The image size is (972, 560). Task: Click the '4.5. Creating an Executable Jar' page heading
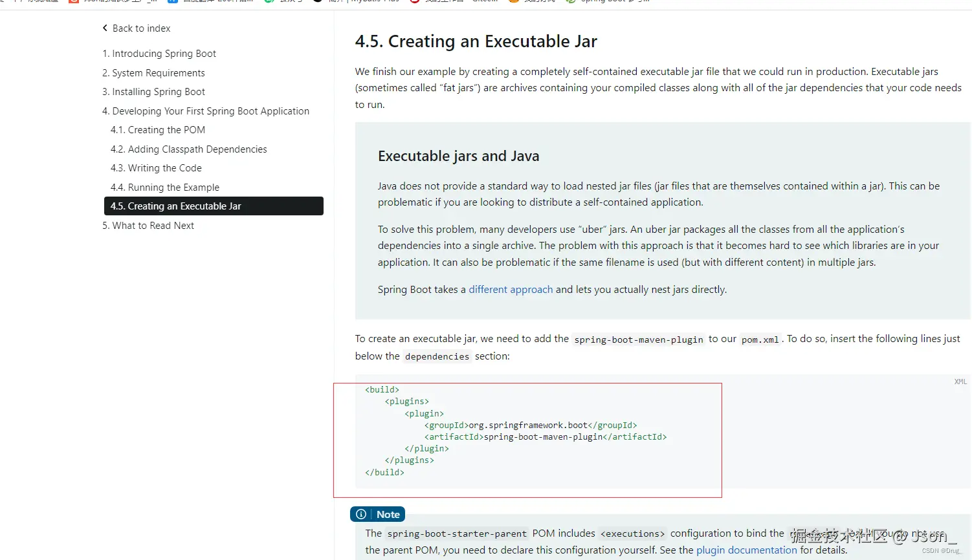tap(476, 41)
